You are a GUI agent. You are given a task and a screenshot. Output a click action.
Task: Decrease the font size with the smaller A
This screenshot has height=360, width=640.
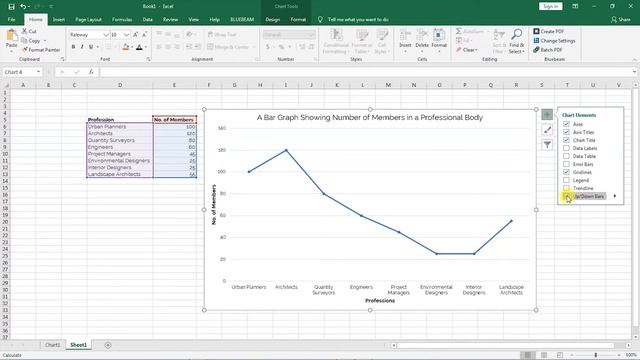pos(144,35)
